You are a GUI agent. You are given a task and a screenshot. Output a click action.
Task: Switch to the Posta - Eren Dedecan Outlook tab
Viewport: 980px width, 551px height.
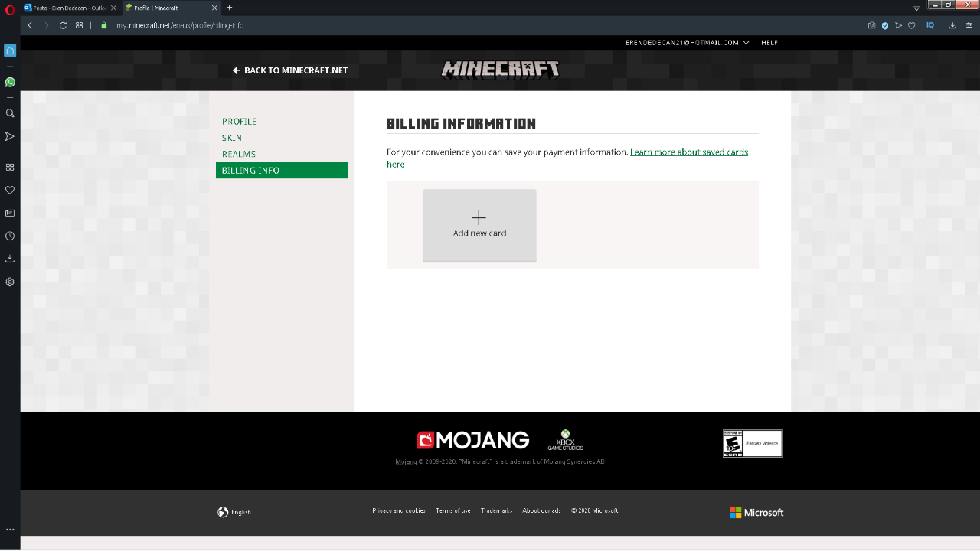(x=70, y=8)
